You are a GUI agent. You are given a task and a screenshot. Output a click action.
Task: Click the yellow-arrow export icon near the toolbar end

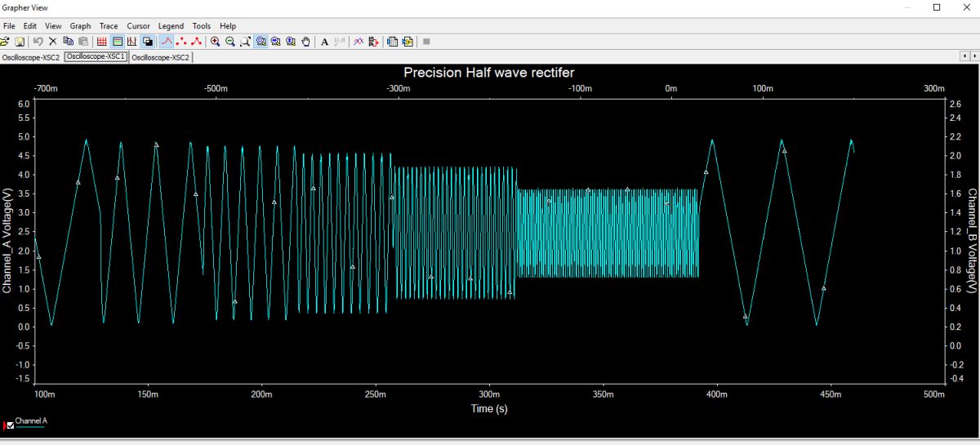click(x=408, y=41)
